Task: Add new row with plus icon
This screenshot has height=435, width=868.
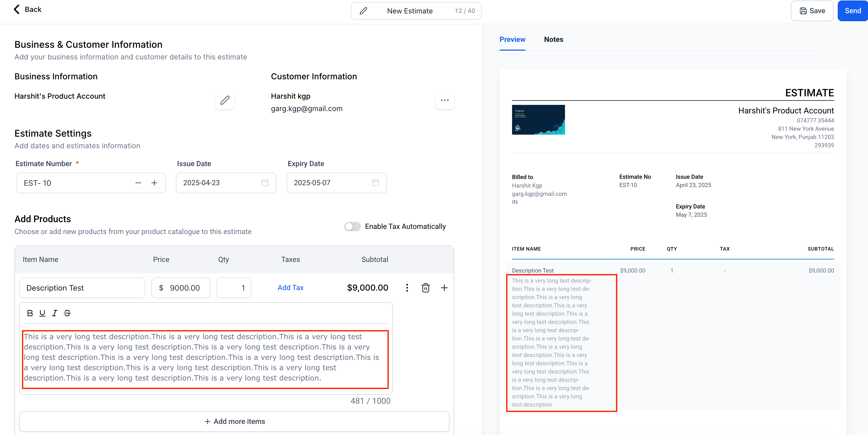Action: (x=444, y=288)
